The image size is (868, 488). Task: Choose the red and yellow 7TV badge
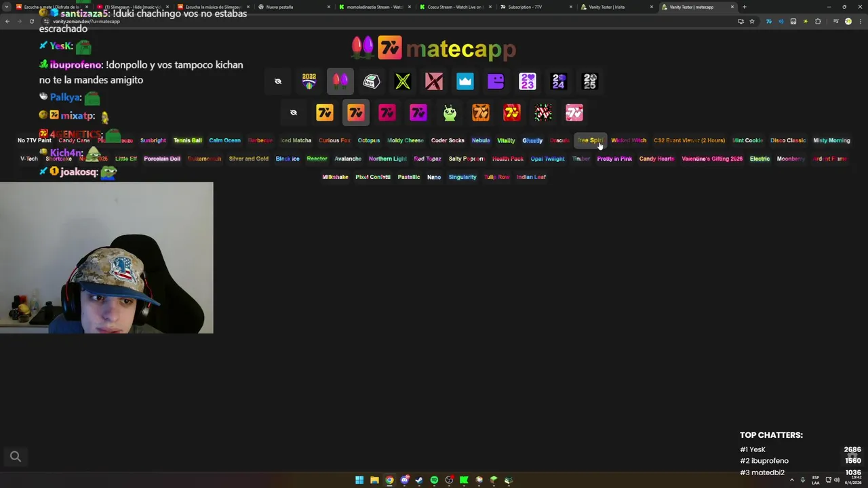click(x=512, y=113)
